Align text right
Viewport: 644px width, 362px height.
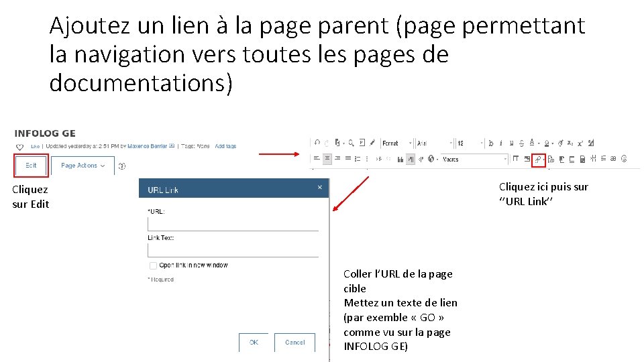pyautogui.click(x=337, y=158)
